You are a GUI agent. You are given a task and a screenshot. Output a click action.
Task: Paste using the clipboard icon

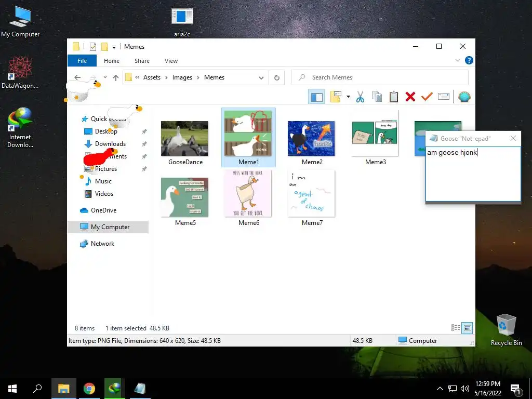(394, 97)
